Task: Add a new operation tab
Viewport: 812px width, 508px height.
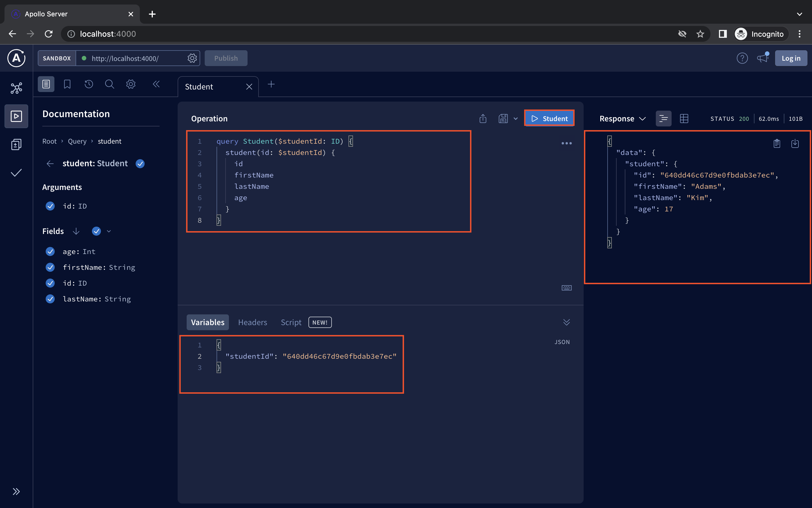Action: [x=271, y=84]
